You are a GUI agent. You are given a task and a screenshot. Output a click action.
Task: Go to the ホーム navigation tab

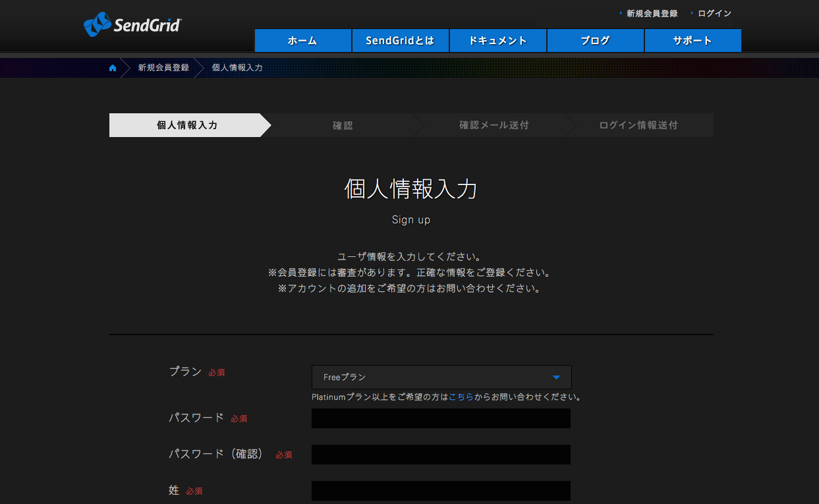303,41
